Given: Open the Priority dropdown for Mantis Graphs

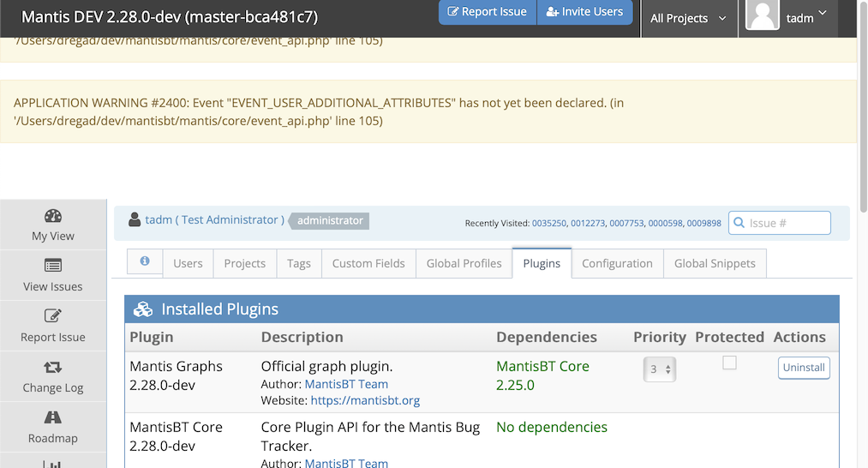Looking at the screenshot, I should click(659, 369).
